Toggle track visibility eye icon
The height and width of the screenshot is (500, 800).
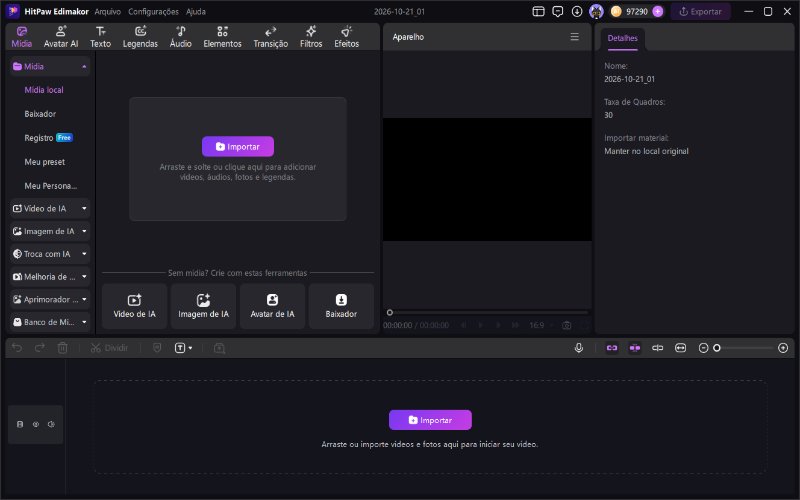pos(36,424)
